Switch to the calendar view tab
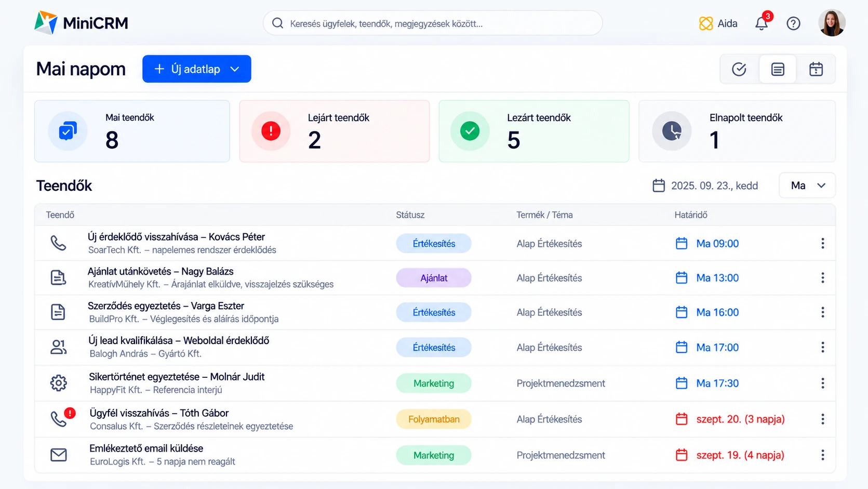868x489 pixels. tap(816, 69)
